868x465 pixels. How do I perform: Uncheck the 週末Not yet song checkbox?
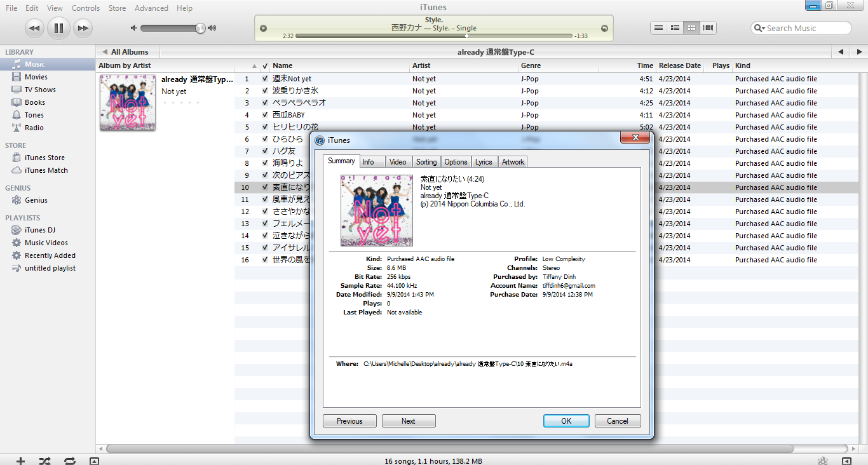pos(265,79)
